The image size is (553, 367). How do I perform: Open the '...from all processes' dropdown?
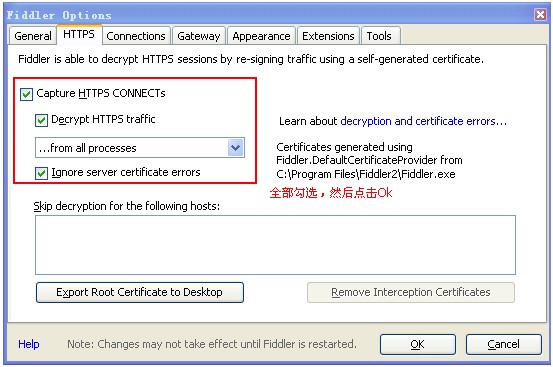click(x=140, y=147)
